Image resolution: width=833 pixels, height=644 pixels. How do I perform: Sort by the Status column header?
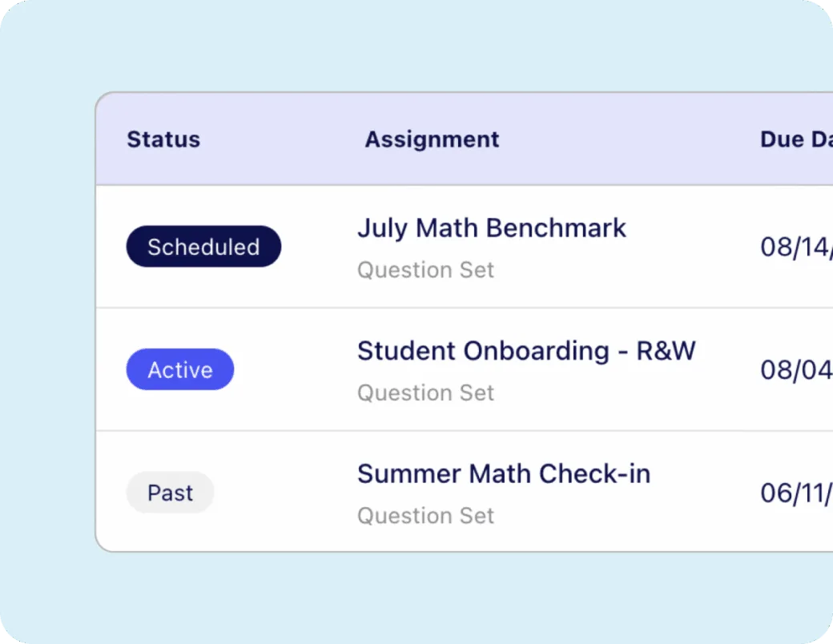coord(163,139)
